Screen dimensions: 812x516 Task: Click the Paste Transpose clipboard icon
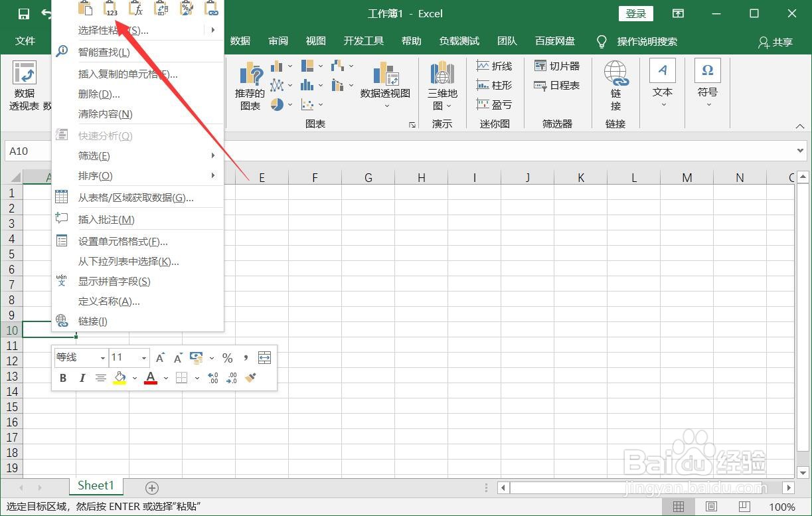tap(161, 9)
